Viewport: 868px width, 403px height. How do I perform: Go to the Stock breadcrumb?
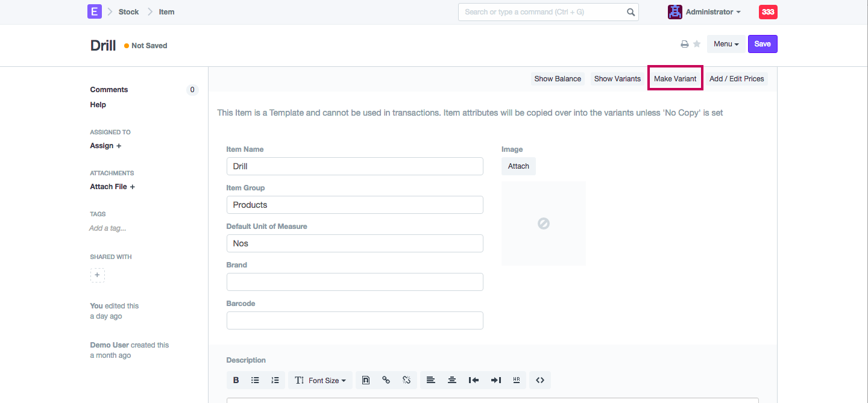[128, 12]
